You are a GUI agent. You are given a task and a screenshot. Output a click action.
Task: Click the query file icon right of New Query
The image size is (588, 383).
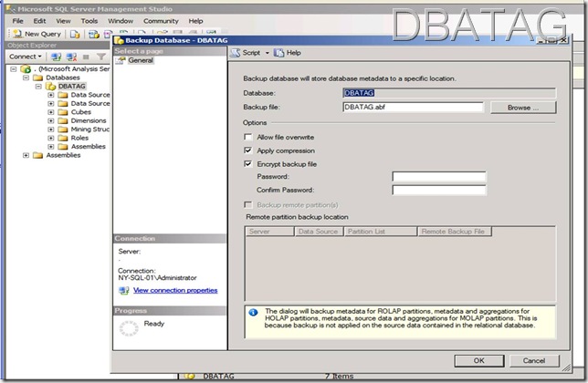(75, 34)
